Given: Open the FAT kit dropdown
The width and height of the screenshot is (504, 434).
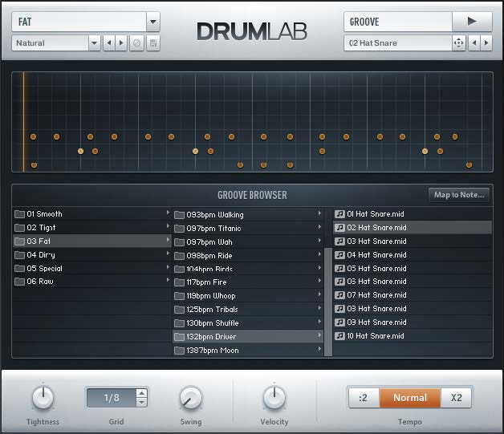Looking at the screenshot, I should click(153, 22).
